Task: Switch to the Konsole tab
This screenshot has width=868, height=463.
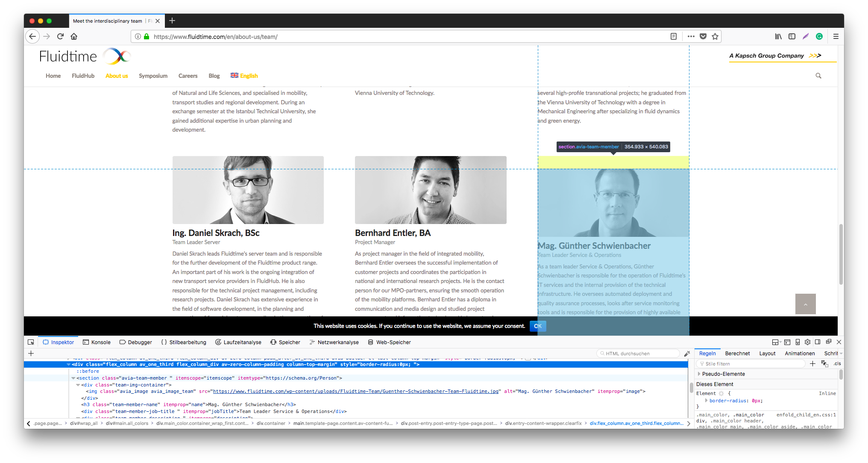Action: click(x=97, y=342)
